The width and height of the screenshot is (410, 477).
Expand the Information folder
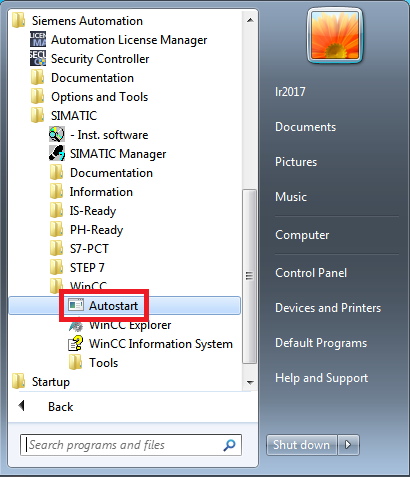[91, 192]
